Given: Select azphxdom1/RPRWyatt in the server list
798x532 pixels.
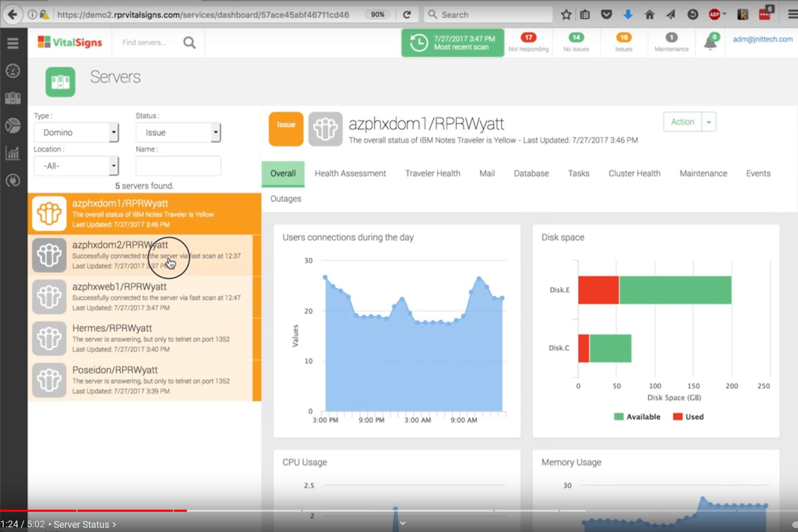Looking at the screenshot, I should [145, 213].
